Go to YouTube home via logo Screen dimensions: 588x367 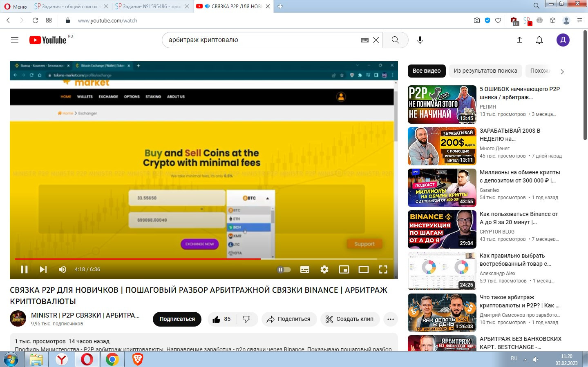point(48,40)
